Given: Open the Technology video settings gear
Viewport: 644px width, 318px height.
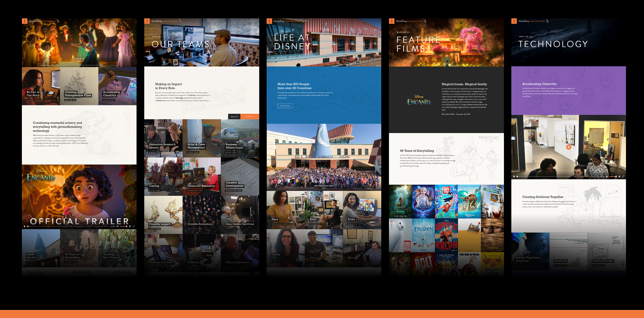Looking at the screenshot, I should pyautogui.click(x=620, y=176).
